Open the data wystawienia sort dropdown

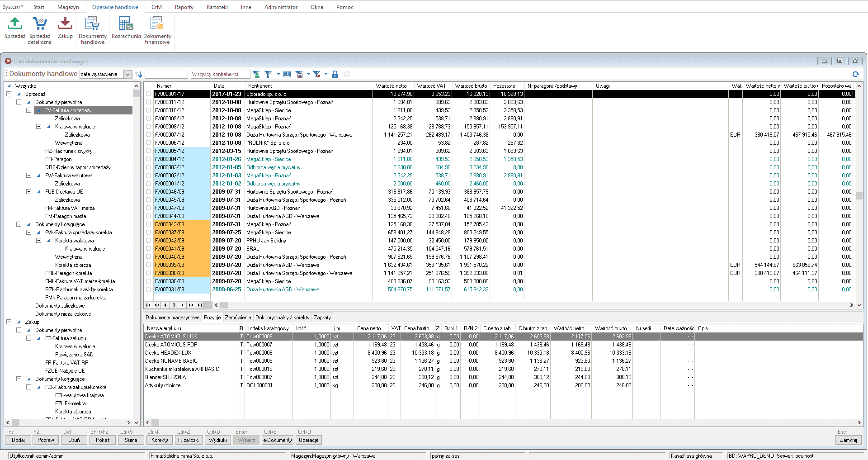[127, 74]
